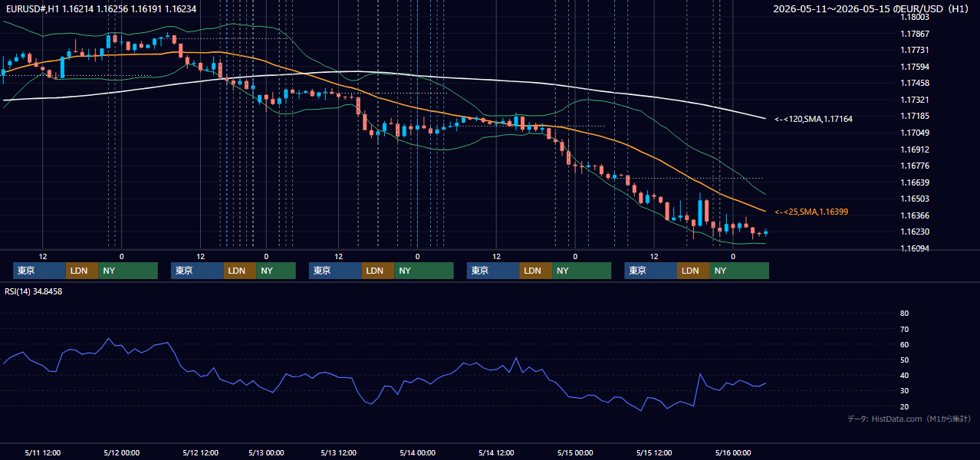Viewport: 980px width, 460px height.
Task: Select the fourth NY session block
Action: [x=582, y=271]
